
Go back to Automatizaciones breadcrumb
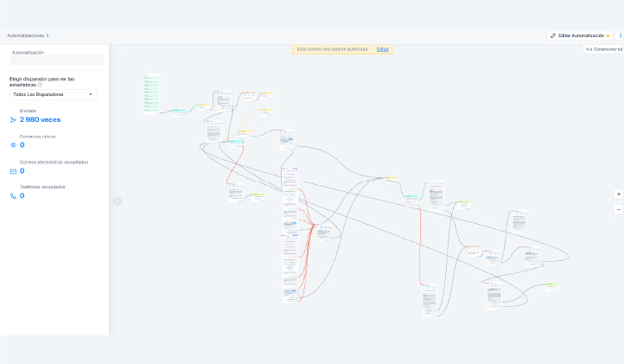(x=25, y=35)
